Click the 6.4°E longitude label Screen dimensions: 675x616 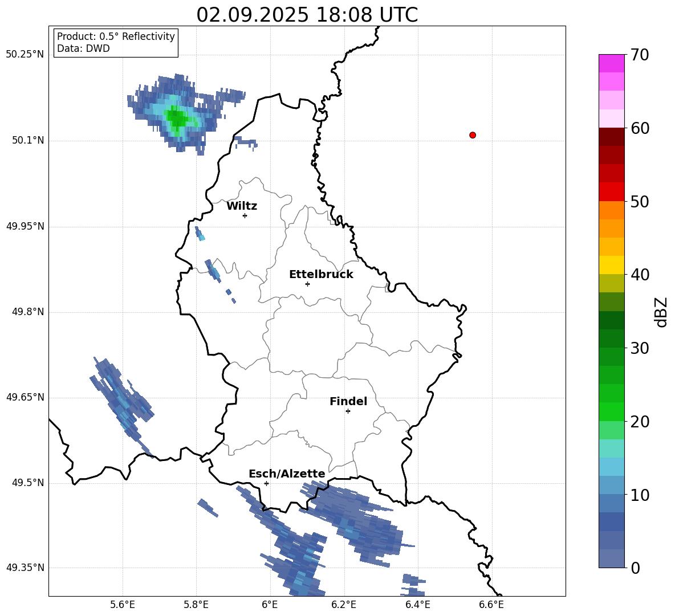pos(417,605)
